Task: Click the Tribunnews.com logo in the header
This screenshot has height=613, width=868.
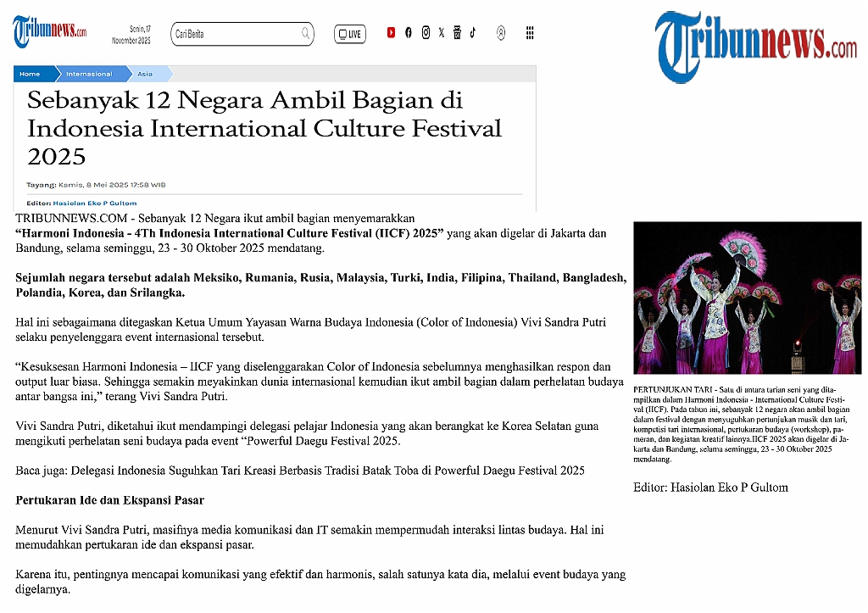Action: click(x=49, y=32)
